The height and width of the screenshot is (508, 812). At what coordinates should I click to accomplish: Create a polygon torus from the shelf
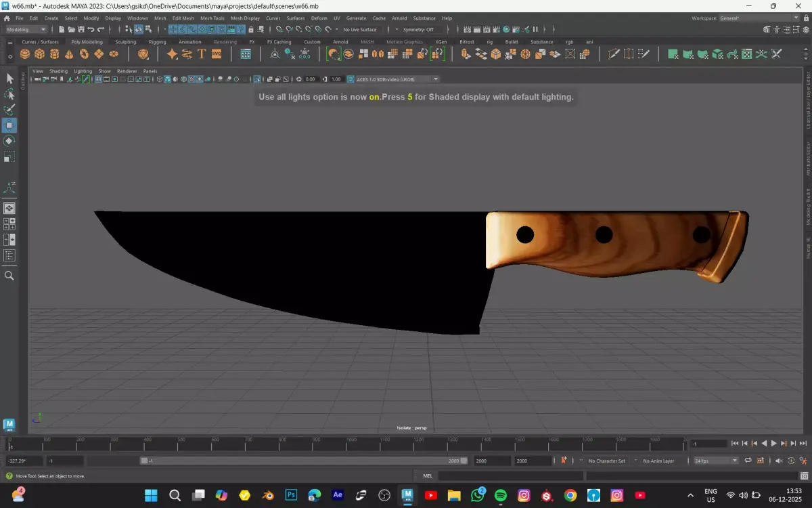[84, 54]
